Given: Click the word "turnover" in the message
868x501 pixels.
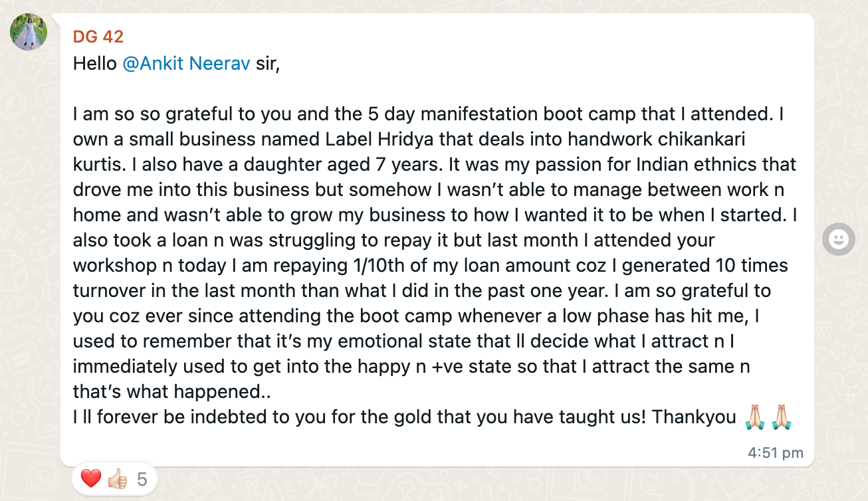Looking at the screenshot, I should (109, 291).
